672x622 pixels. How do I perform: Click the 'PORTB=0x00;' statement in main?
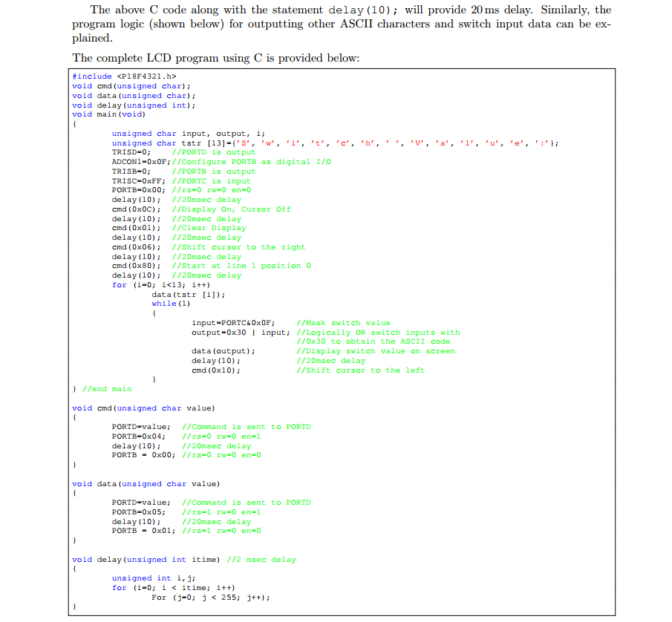(139, 190)
